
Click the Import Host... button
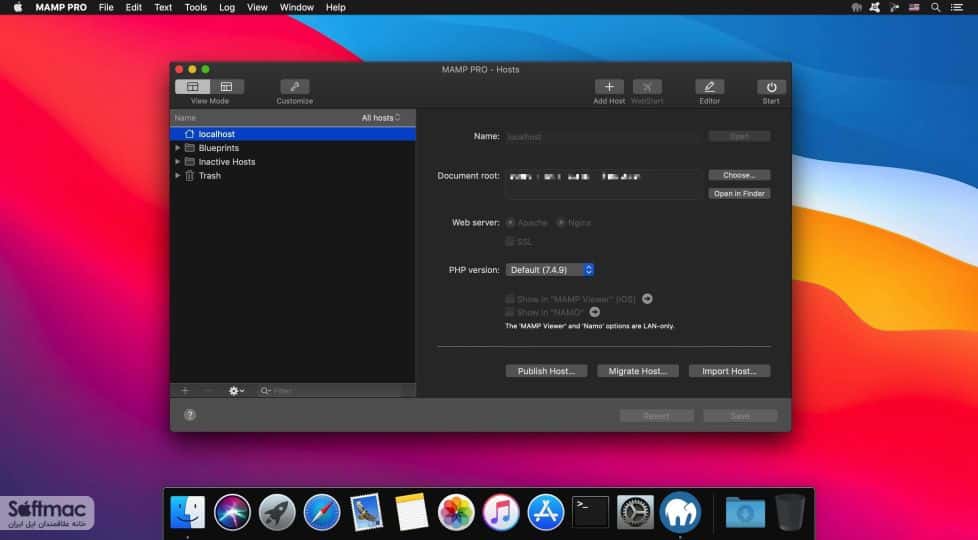tap(729, 371)
